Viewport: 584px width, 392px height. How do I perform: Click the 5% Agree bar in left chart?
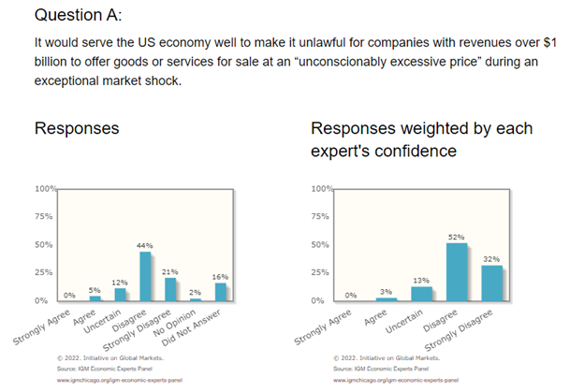pos(95,298)
